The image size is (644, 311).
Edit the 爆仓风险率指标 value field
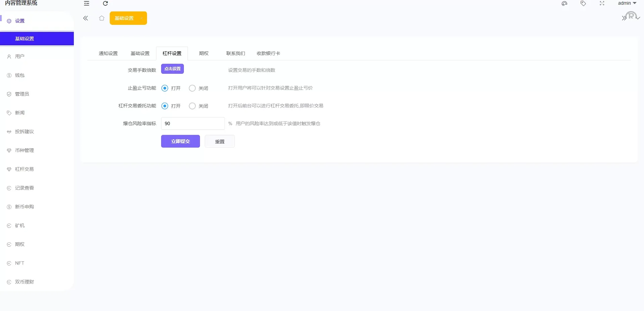[193, 123]
